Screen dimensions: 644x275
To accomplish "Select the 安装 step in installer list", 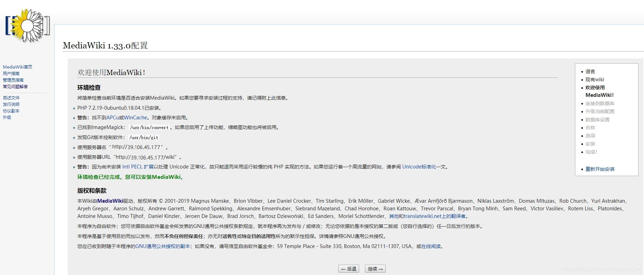I will coord(590,144).
